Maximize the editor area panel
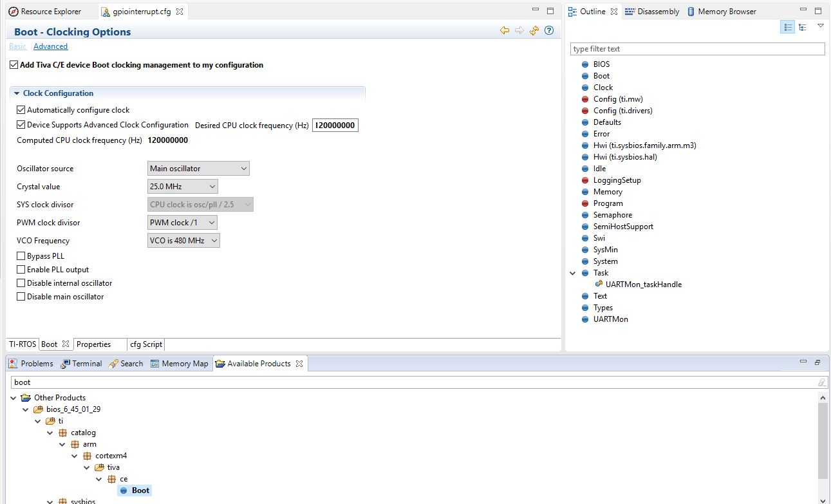The image size is (831, 504). (x=550, y=11)
